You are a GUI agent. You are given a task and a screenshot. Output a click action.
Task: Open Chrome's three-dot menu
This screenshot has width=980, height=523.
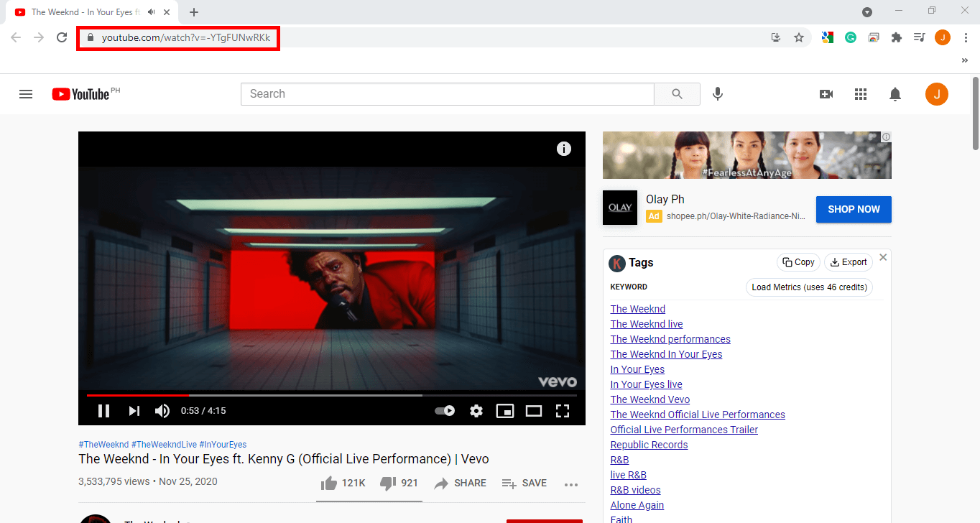(x=966, y=37)
